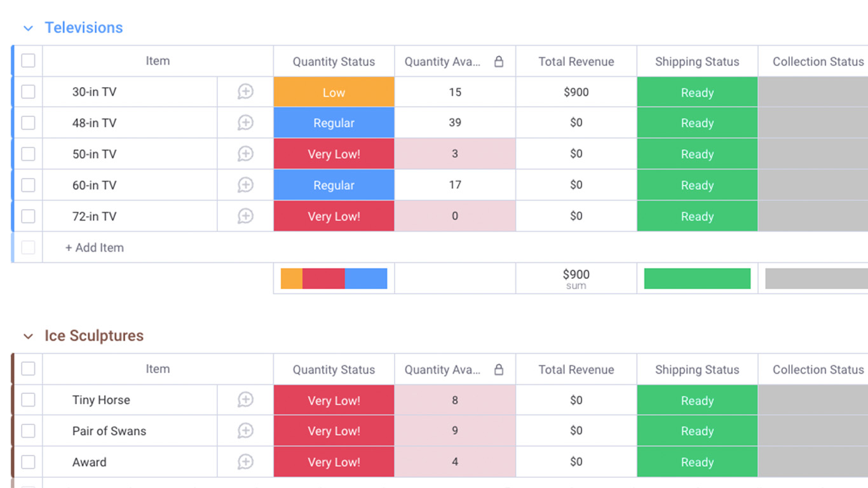Click Ice Sculptures Shipping Status header

tap(697, 370)
